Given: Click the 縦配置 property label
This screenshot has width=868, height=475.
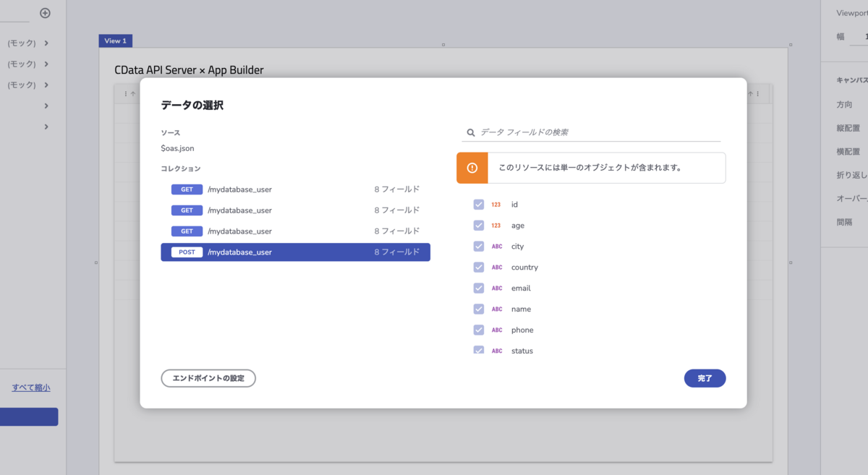Looking at the screenshot, I should pos(848,128).
